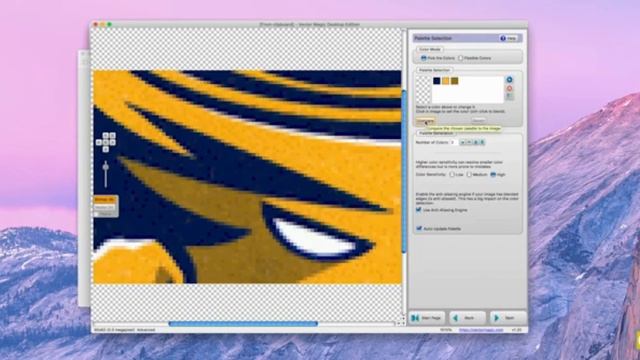
Task: Click first small button after Number of Colors
Action: [x=463, y=142]
